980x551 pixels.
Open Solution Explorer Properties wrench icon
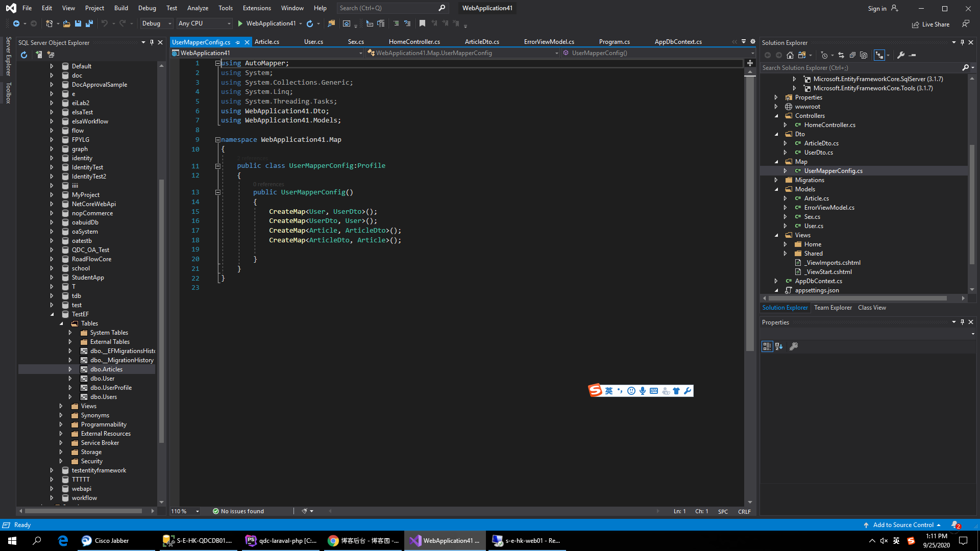[901, 55]
